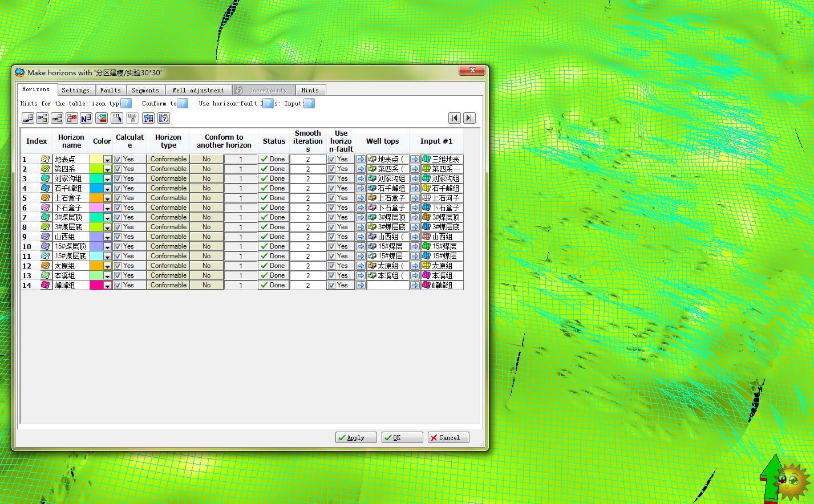Click the OK button
Screen dimensions: 814x504
pos(402,437)
